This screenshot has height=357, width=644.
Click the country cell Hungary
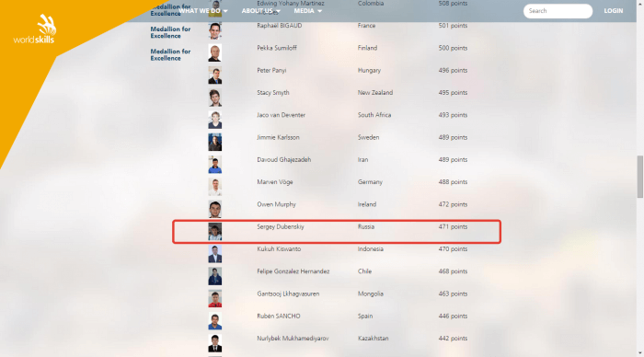[369, 70]
